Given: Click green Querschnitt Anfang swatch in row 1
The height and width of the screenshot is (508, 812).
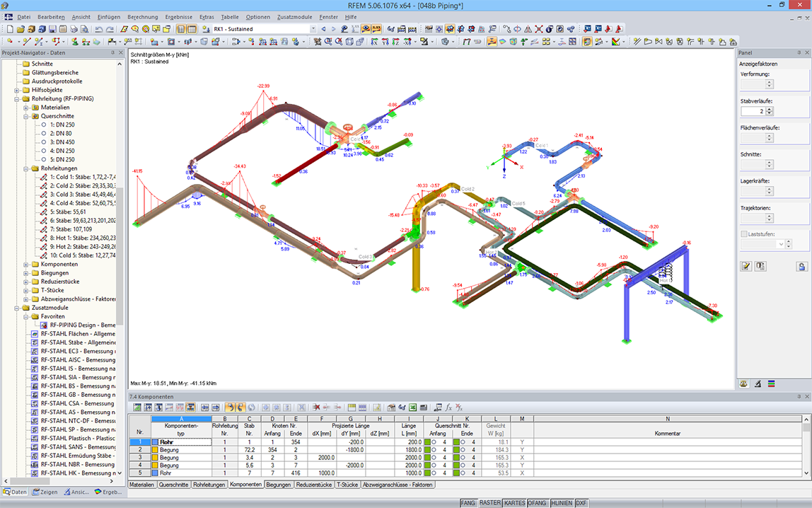Looking at the screenshot, I should point(427,442).
